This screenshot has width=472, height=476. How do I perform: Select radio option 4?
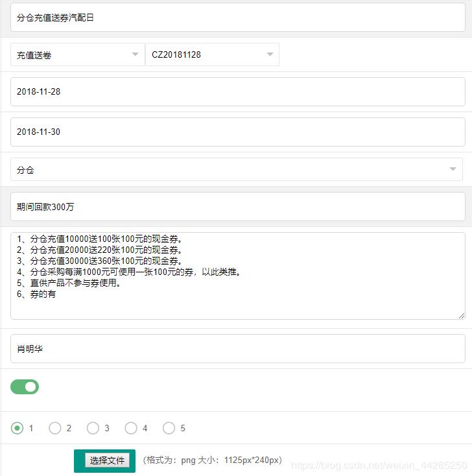coord(131,428)
